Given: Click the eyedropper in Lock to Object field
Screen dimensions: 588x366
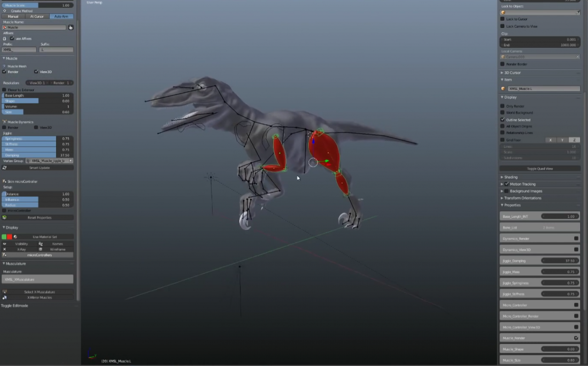Looking at the screenshot, I should pyautogui.click(x=578, y=12).
